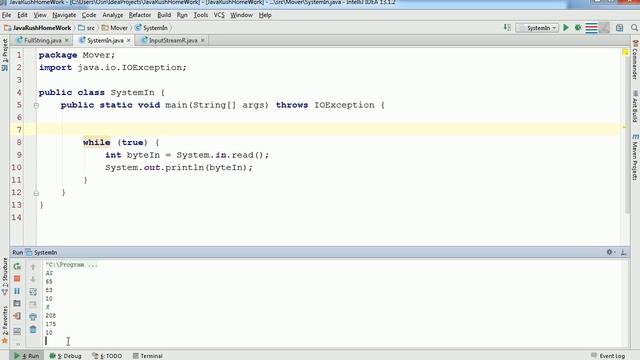Screen dimensions: 640x360
Task: Close the FullString.java tab
Action: click(x=67, y=40)
